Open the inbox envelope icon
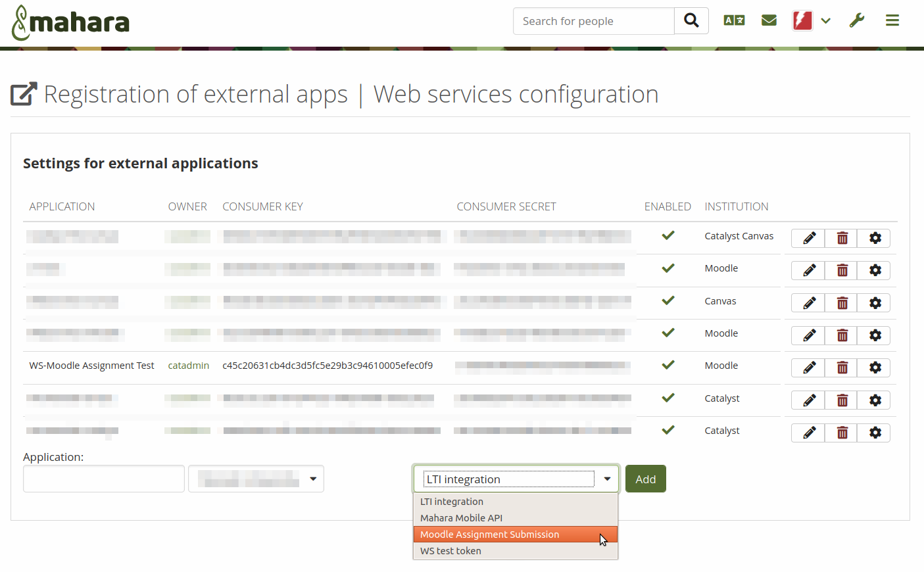The height and width of the screenshot is (572, 924). (769, 20)
